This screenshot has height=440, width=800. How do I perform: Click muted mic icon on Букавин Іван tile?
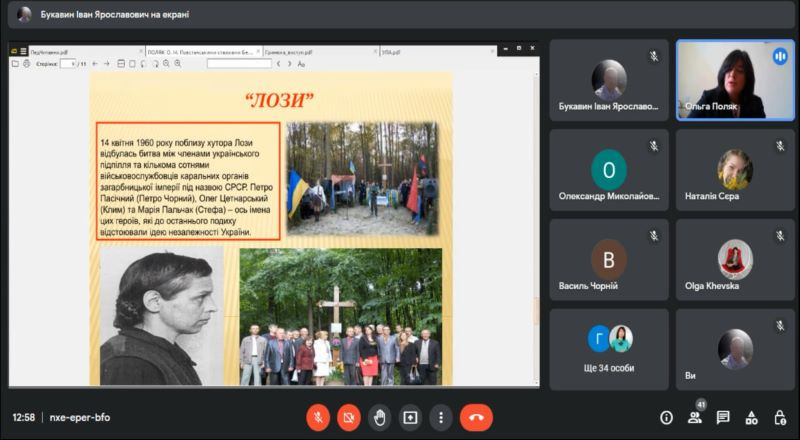pos(654,57)
